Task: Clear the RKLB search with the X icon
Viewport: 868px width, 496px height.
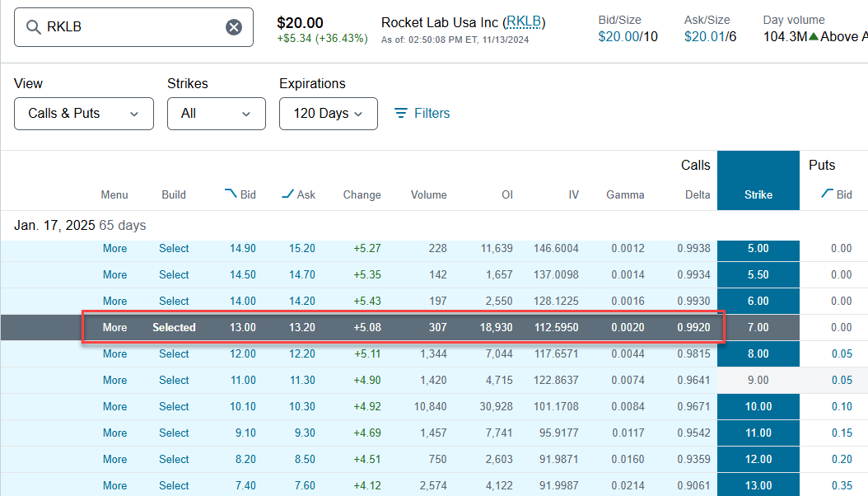Action: coord(234,27)
